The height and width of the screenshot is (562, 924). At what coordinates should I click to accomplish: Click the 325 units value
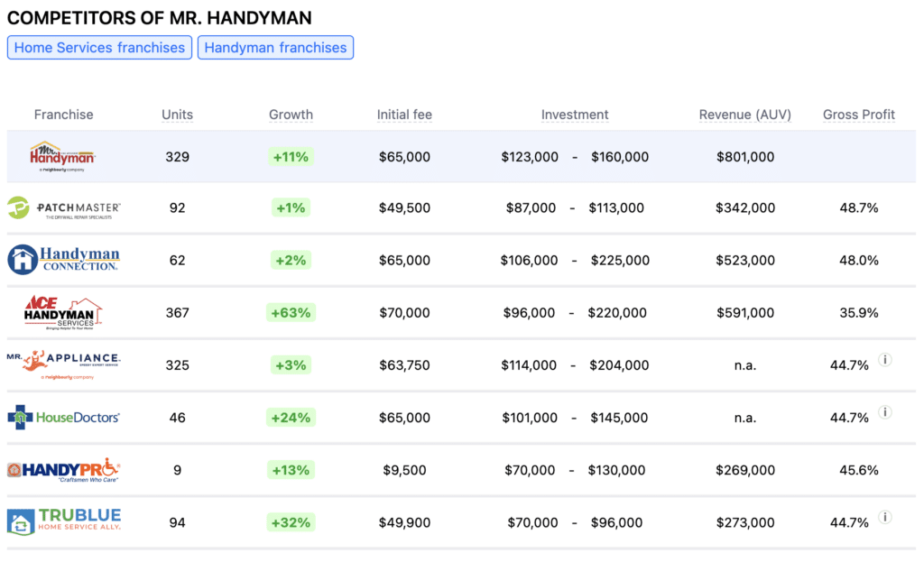pyautogui.click(x=178, y=365)
